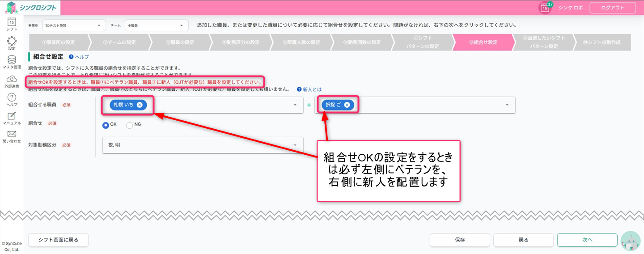Expand the 事業所 dropdown

[x=74, y=25]
